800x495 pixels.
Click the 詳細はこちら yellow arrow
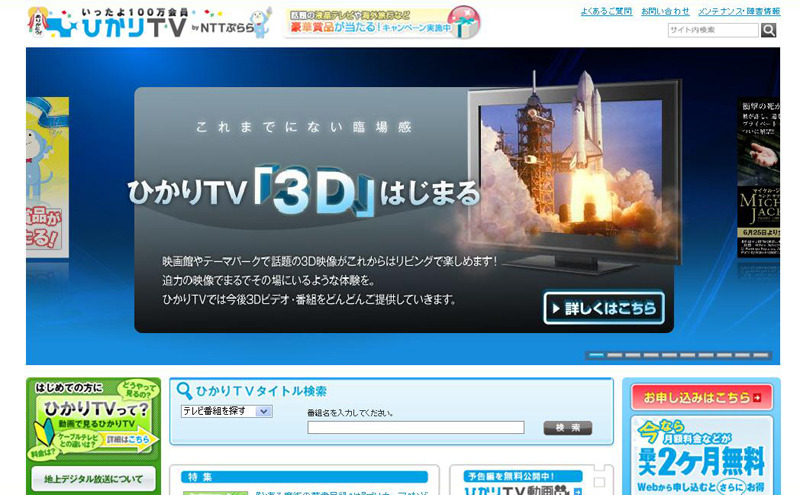(132, 439)
